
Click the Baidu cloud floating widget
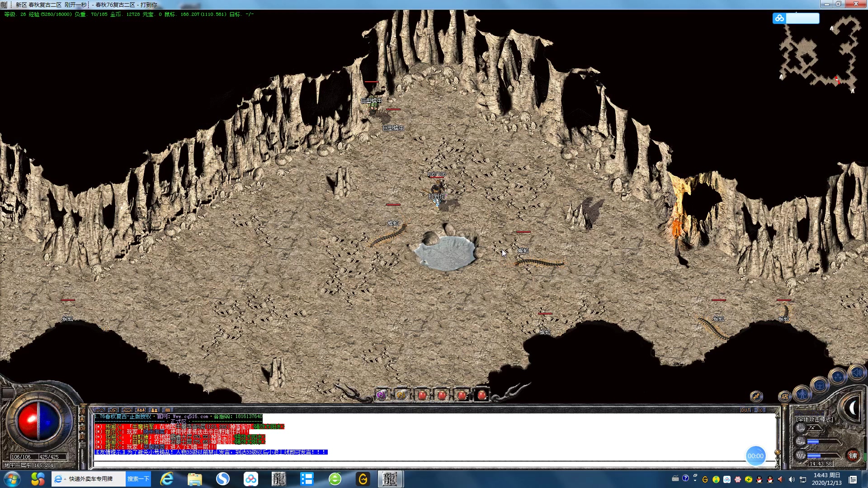click(x=796, y=18)
